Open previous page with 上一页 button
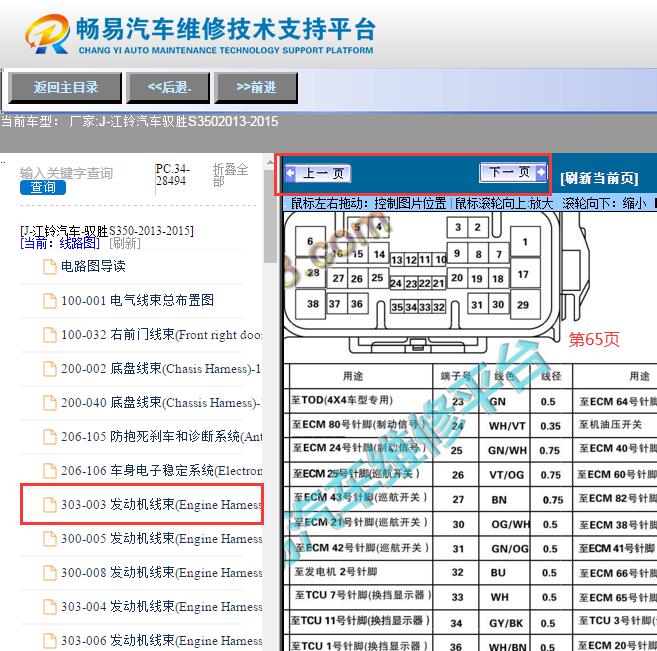This screenshot has height=651, width=657. pos(318,173)
